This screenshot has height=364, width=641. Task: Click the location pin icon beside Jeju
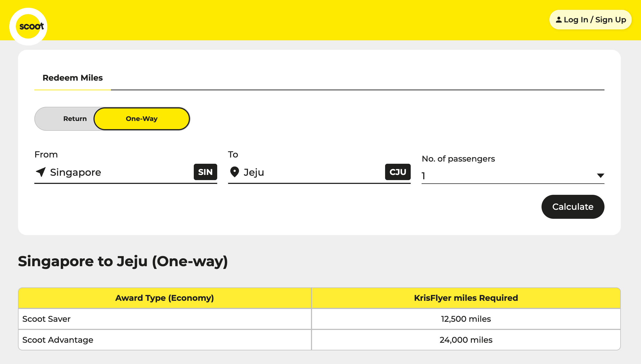(234, 172)
